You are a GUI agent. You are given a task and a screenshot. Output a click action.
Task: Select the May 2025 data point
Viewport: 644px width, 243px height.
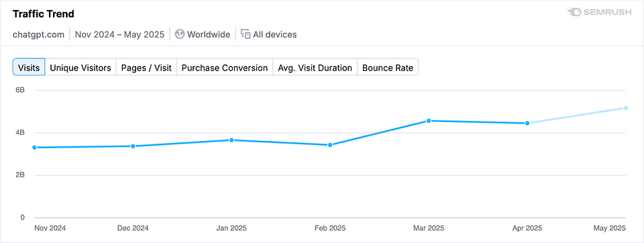pos(626,107)
